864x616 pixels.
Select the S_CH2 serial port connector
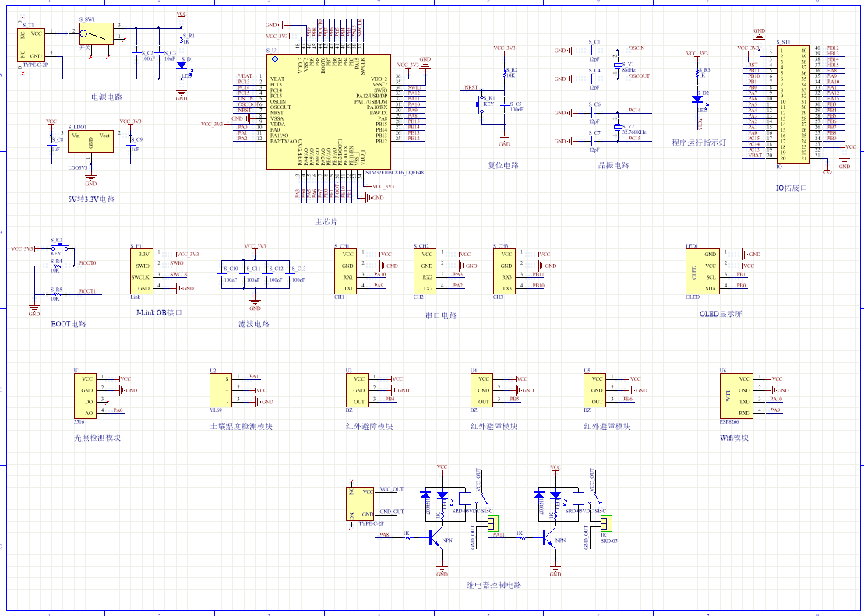(425, 271)
